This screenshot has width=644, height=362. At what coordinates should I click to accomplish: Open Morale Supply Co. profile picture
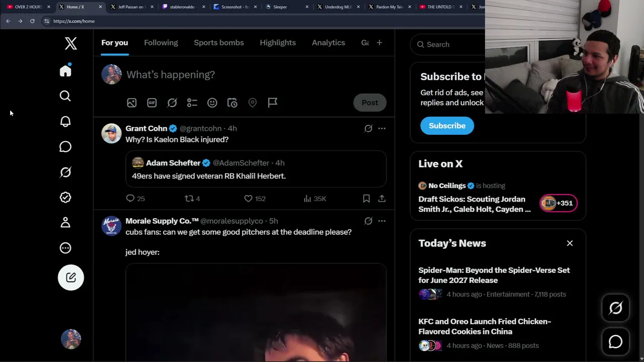tap(111, 226)
